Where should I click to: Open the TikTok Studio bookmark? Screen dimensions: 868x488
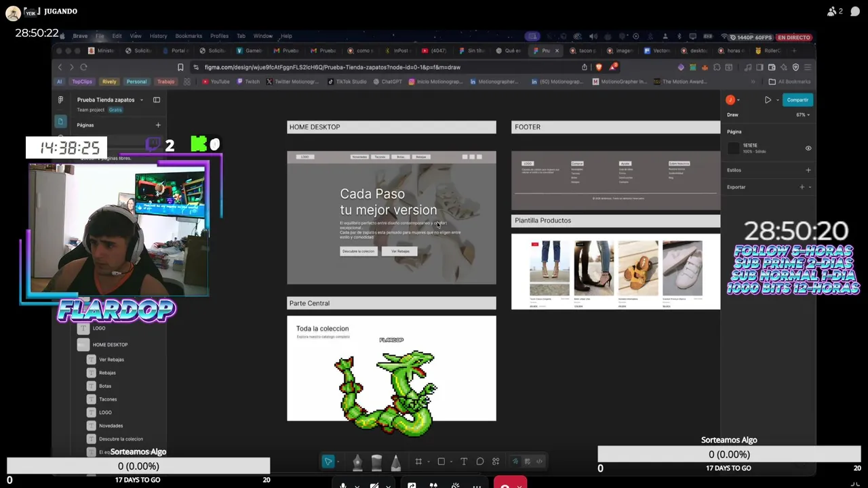[347, 81]
